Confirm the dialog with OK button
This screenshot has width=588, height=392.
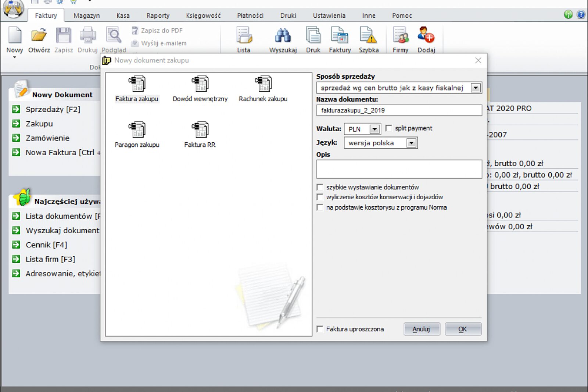click(x=463, y=329)
